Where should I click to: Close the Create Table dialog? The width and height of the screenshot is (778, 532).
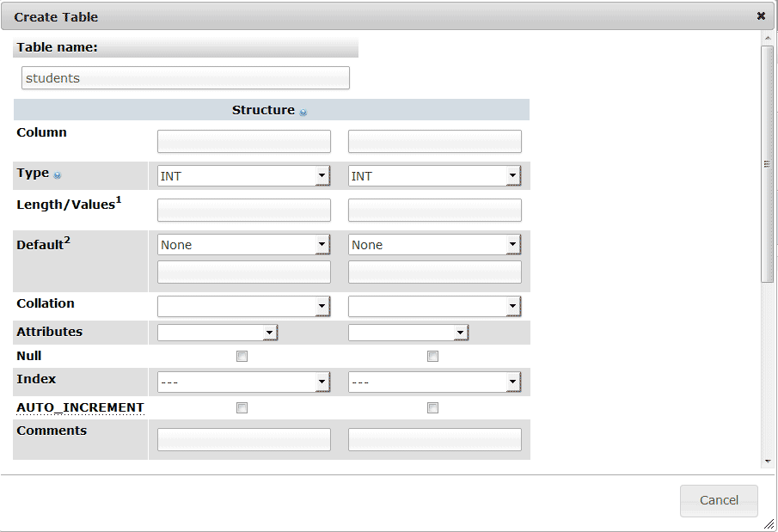pyautogui.click(x=761, y=15)
